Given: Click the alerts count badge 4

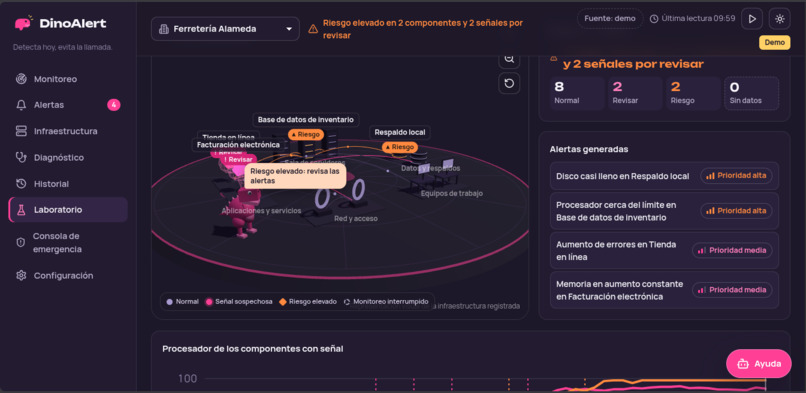Looking at the screenshot, I should [114, 105].
